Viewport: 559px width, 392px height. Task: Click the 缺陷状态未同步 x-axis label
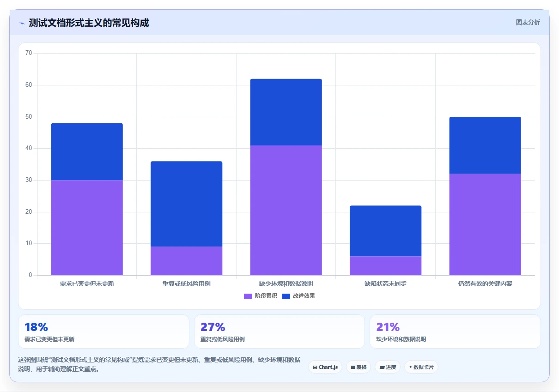click(x=386, y=283)
